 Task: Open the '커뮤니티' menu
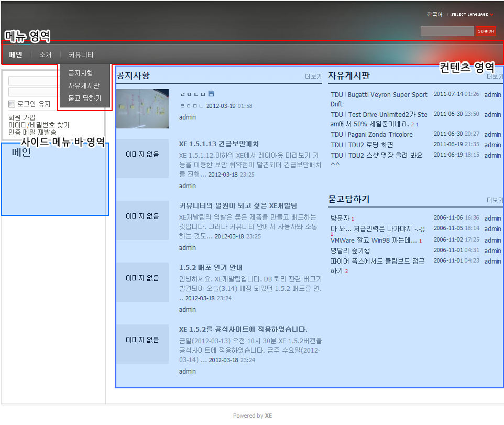point(81,55)
